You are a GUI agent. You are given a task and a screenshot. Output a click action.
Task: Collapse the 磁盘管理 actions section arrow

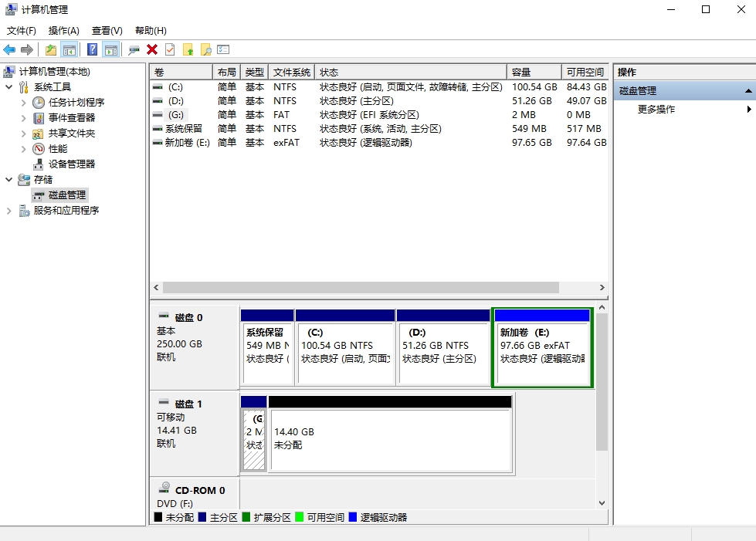tap(748, 90)
